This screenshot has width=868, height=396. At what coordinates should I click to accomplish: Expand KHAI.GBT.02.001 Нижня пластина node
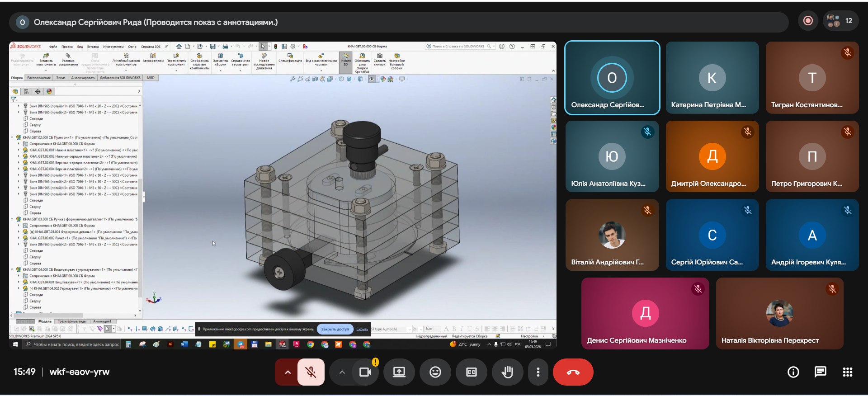tap(19, 150)
